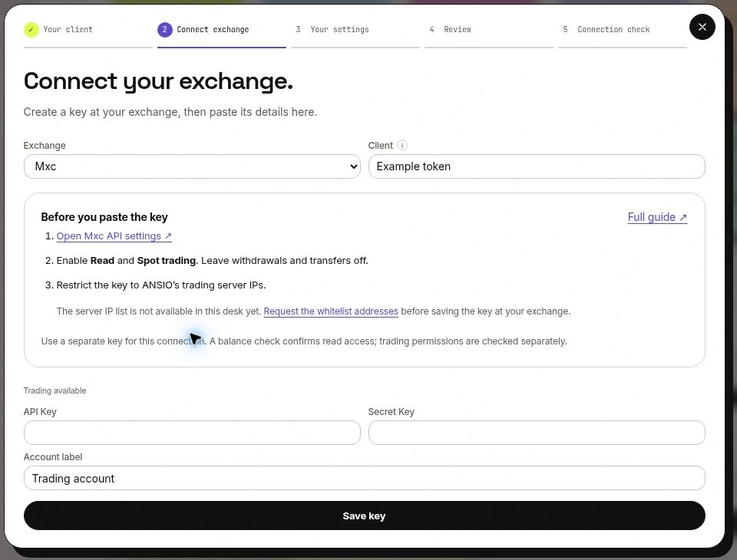Click the API Key label
Screen dimensions: 737x560
pyautogui.click(x=40, y=411)
